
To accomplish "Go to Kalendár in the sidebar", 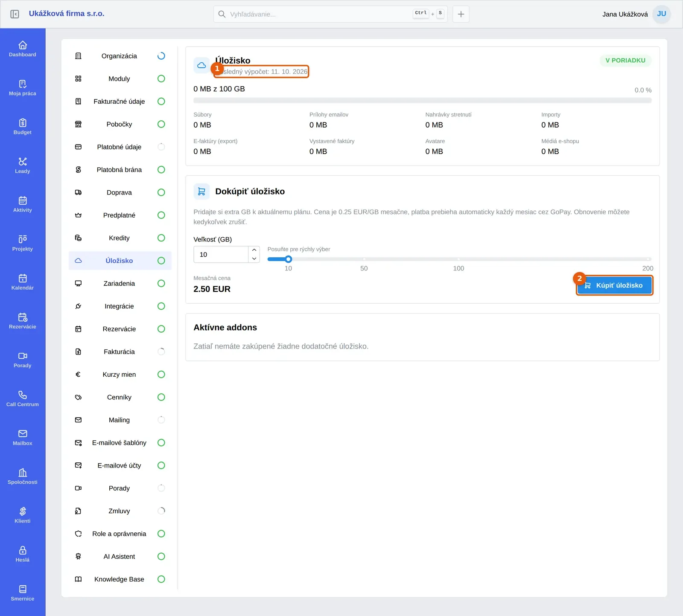I will [23, 282].
